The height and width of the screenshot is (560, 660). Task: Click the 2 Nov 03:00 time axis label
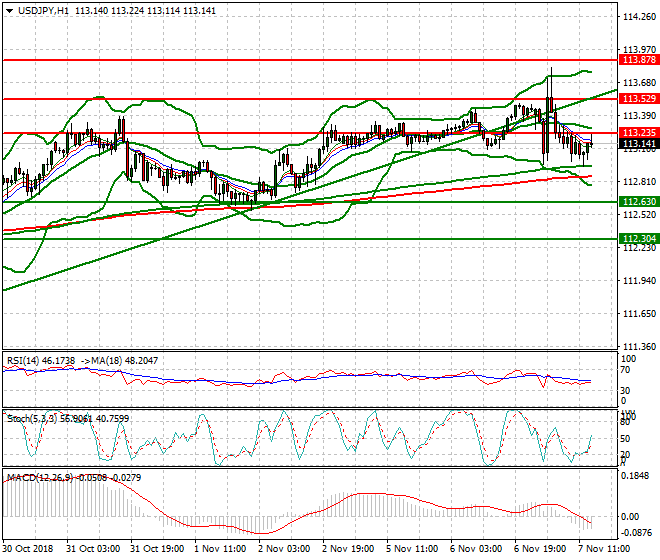(284, 549)
